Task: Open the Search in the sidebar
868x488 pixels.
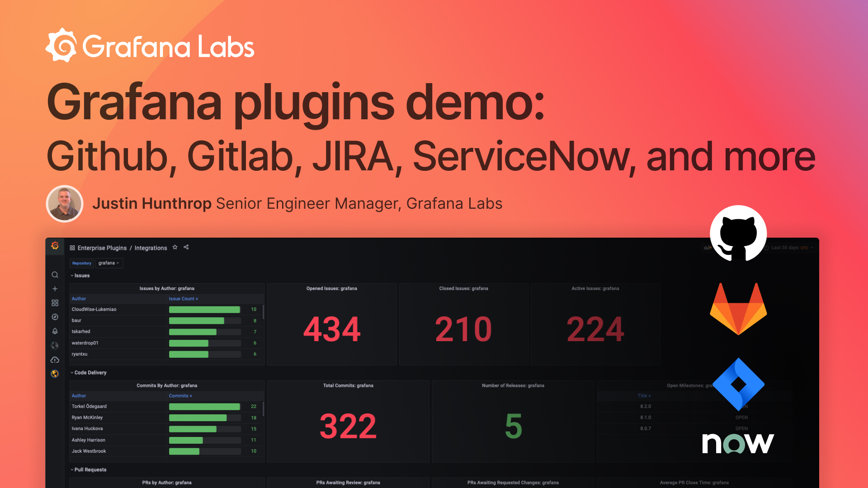Action: [x=55, y=275]
